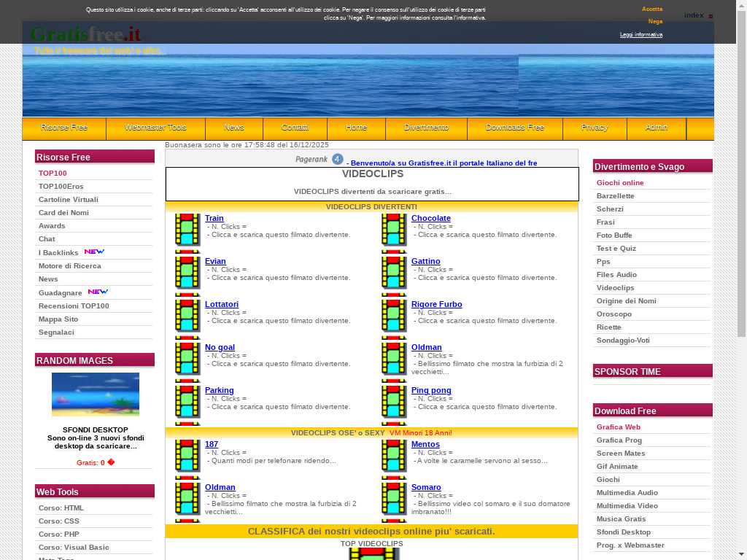747x560 pixels.
Task: Click the film icon next to Mentos
Action: 394,456
